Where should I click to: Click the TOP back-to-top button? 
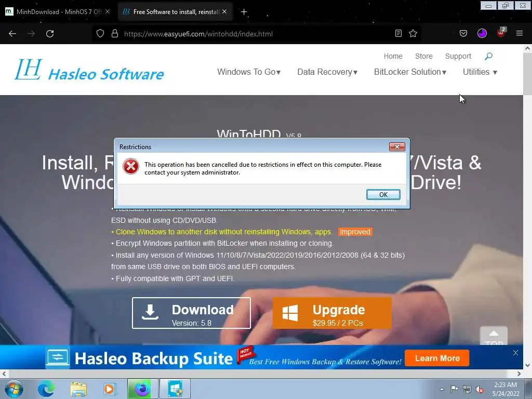tap(494, 336)
